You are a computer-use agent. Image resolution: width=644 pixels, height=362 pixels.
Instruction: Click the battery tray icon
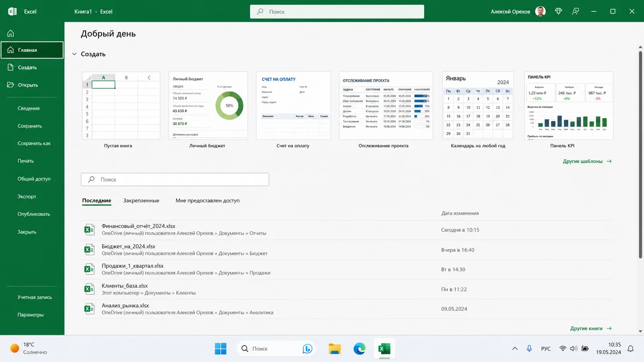[585, 349]
